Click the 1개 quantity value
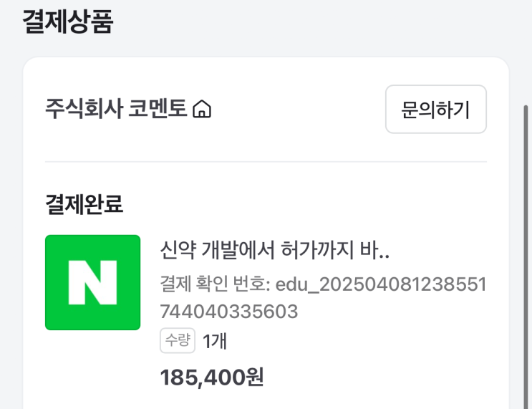The height and width of the screenshot is (409, 532). (x=215, y=342)
